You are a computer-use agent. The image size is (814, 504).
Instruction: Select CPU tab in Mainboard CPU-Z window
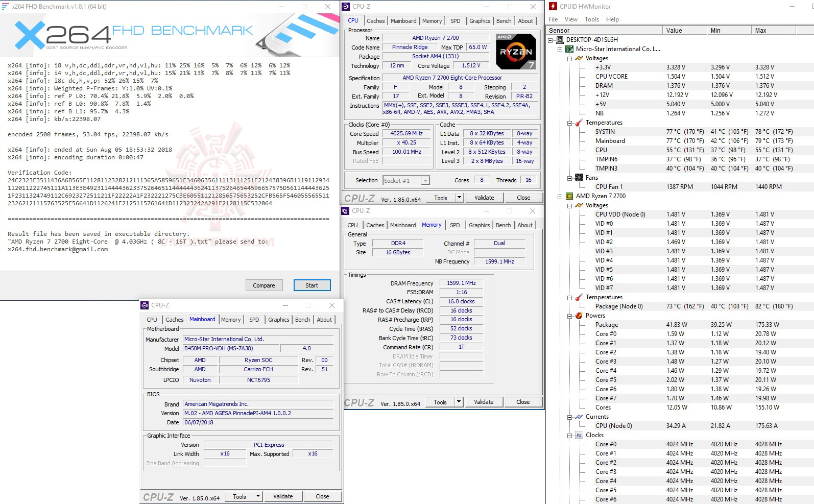(x=152, y=320)
